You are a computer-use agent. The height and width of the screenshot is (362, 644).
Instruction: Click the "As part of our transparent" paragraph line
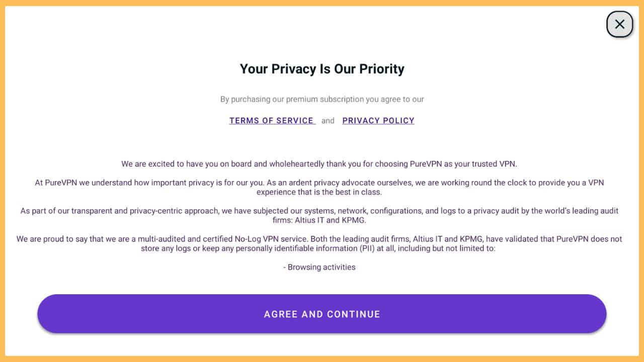point(319,211)
